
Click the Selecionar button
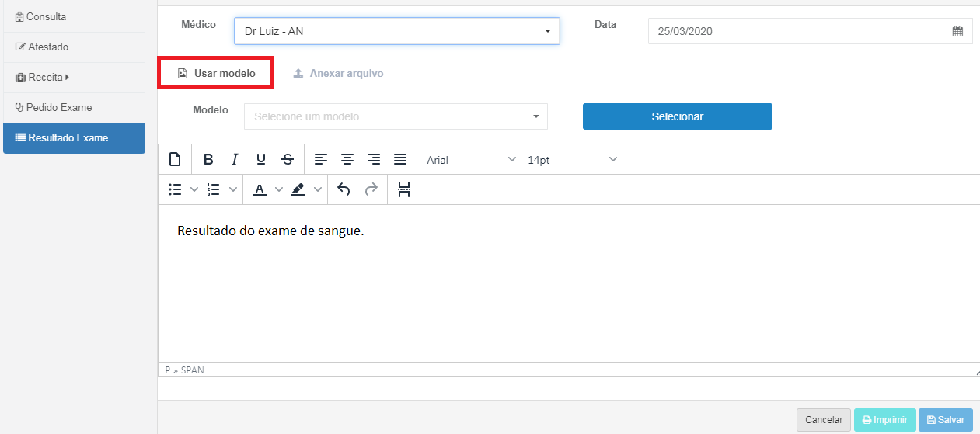pyautogui.click(x=677, y=116)
